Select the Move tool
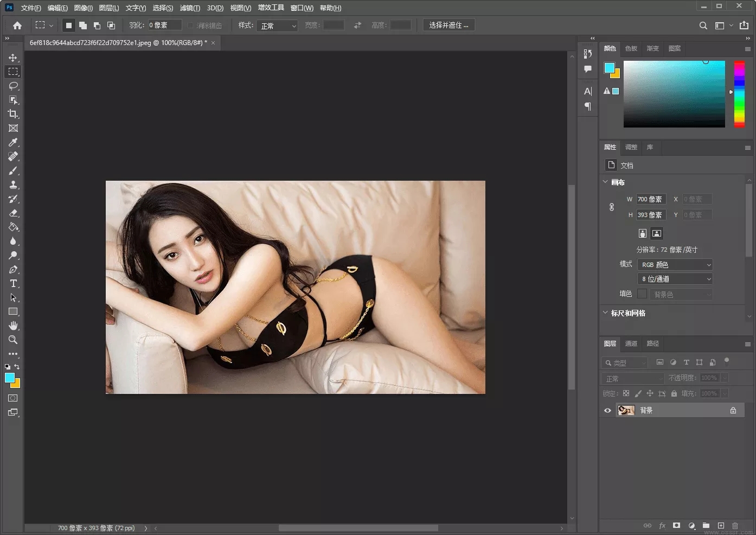Screen dimensions: 756x535 pos(13,58)
